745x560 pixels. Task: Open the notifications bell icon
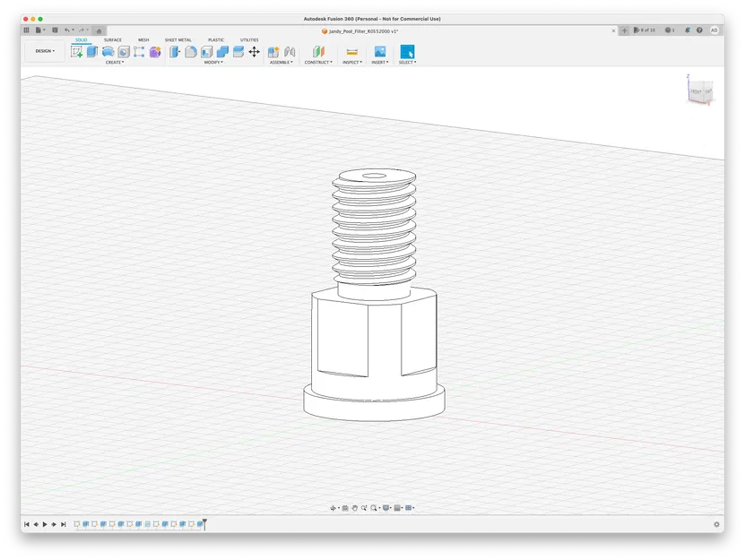[x=687, y=30]
